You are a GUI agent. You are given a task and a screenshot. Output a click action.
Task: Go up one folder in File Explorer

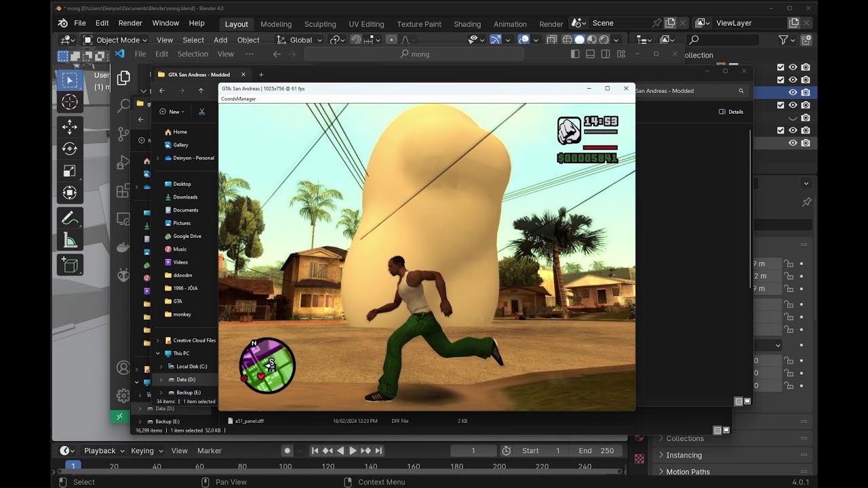tap(201, 91)
